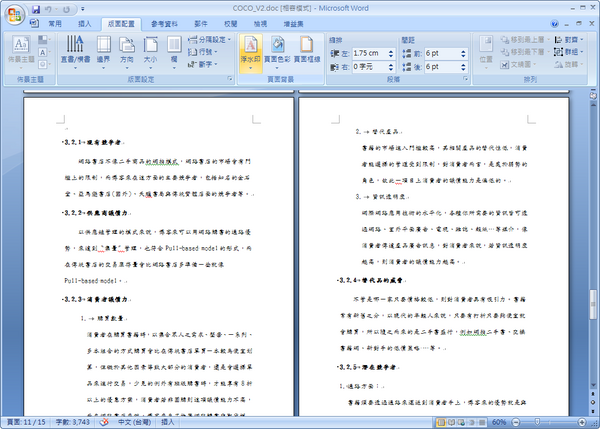Click left indent field showing 1.75 cm
Screen dimensions: 600x429
[x=368, y=53]
